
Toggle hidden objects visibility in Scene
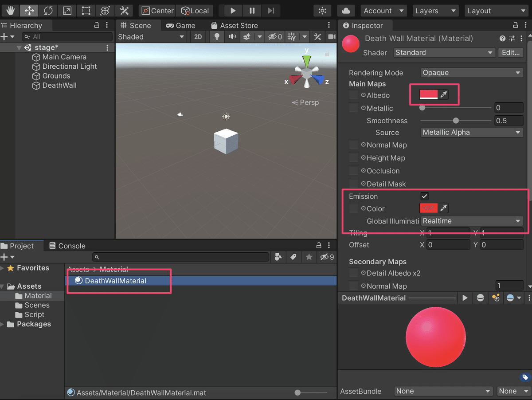click(x=275, y=37)
